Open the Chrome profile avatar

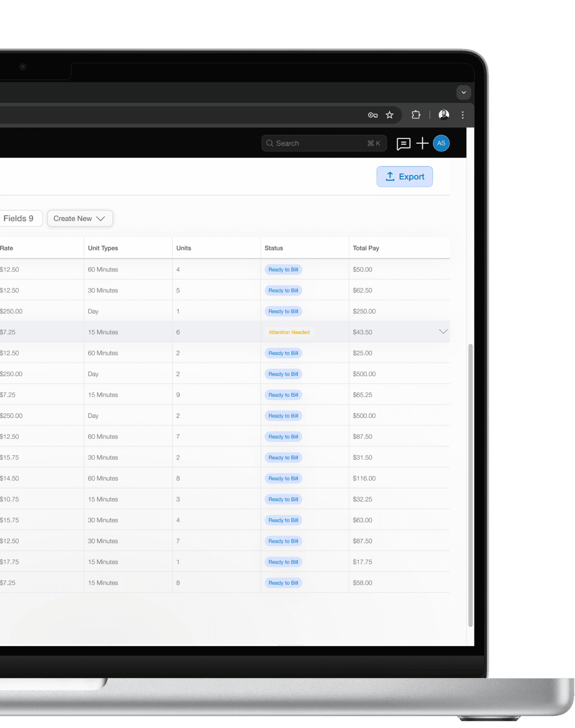[x=444, y=115]
